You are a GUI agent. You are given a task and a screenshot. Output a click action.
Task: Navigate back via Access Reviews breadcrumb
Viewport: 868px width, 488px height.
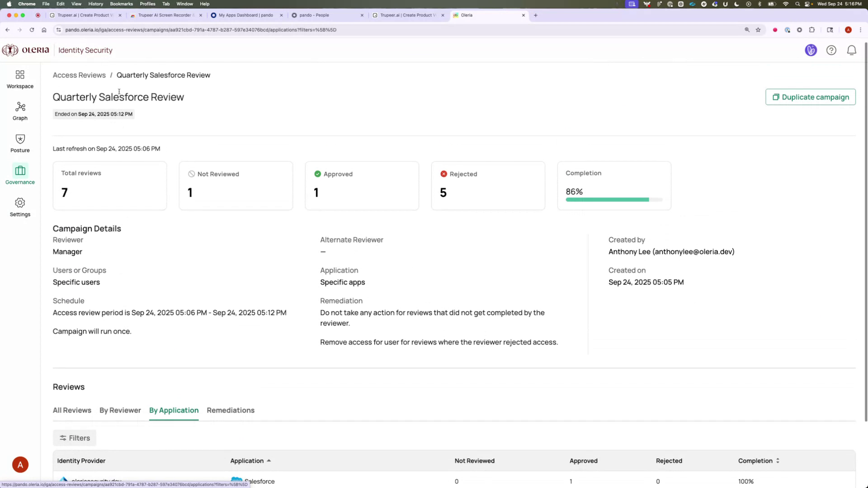point(79,75)
